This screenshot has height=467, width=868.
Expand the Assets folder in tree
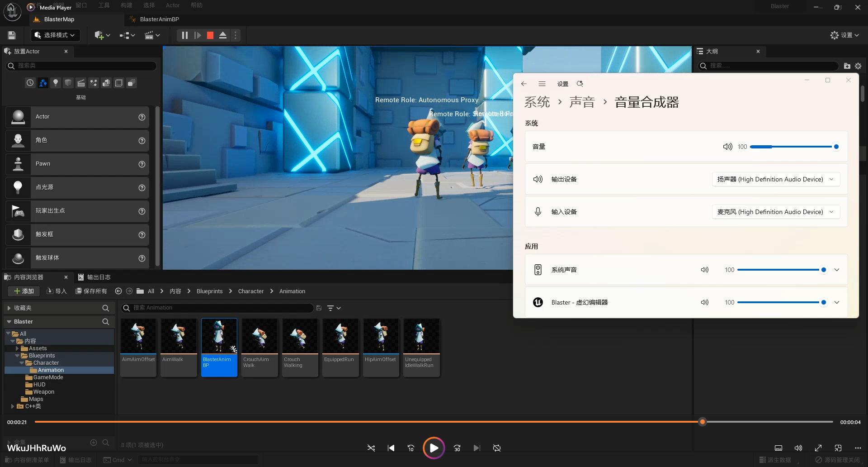coord(17,348)
